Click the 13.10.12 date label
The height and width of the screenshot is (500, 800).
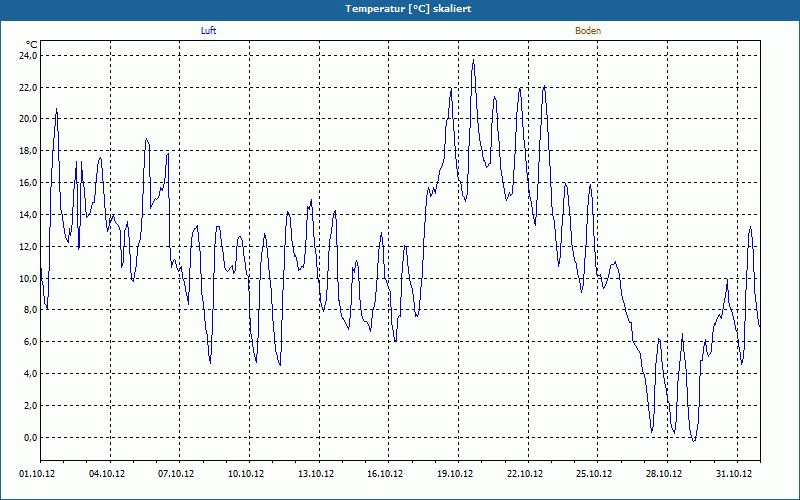click(316, 474)
